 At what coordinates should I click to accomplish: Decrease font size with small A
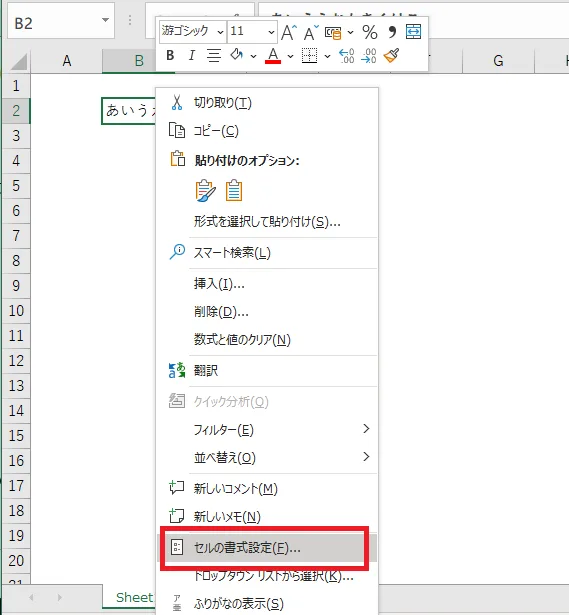[x=311, y=32]
